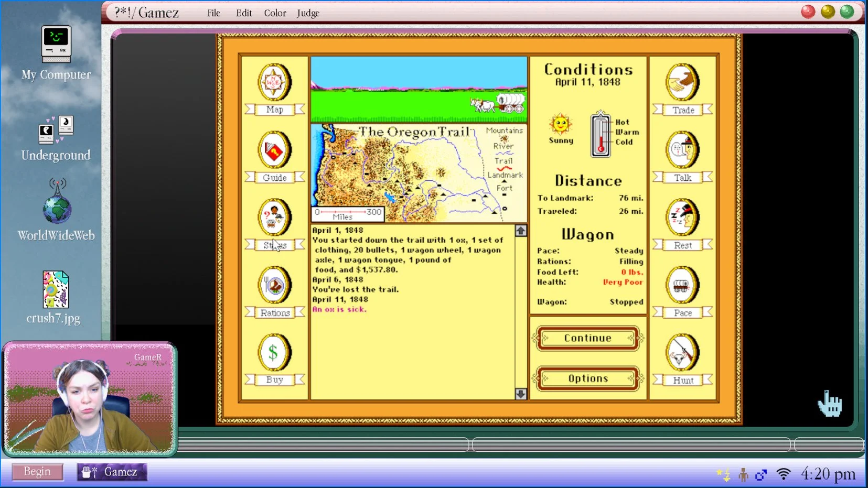Click the 'Stopped' wagon status value
868x488 pixels.
(626, 302)
